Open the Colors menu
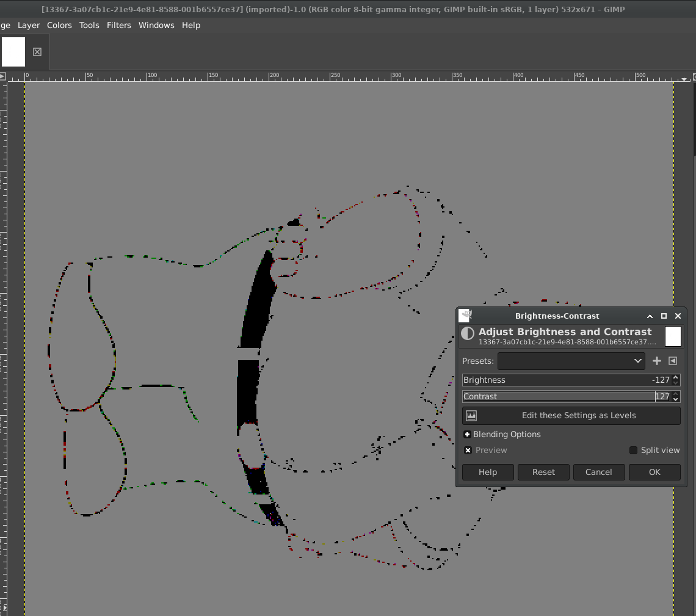The width and height of the screenshot is (696, 616). pyautogui.click(x=59, y=25)
